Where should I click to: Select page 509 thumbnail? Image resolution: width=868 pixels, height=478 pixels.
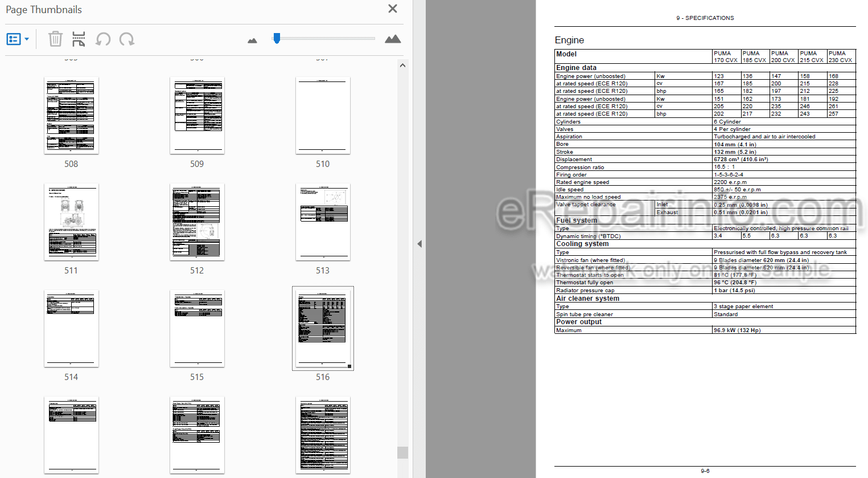(x=197, y=116)
